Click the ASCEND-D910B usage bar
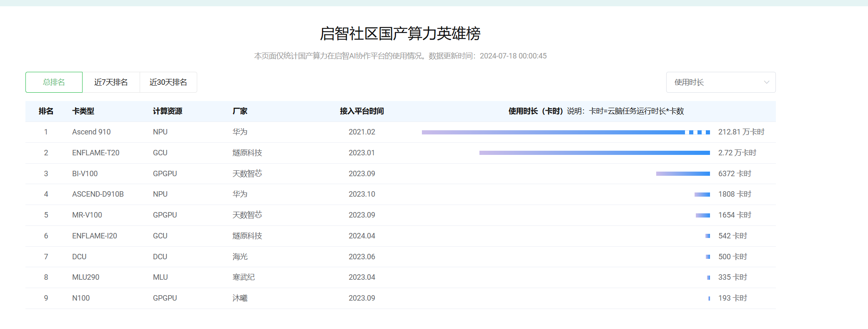 [x=702, y=195]
